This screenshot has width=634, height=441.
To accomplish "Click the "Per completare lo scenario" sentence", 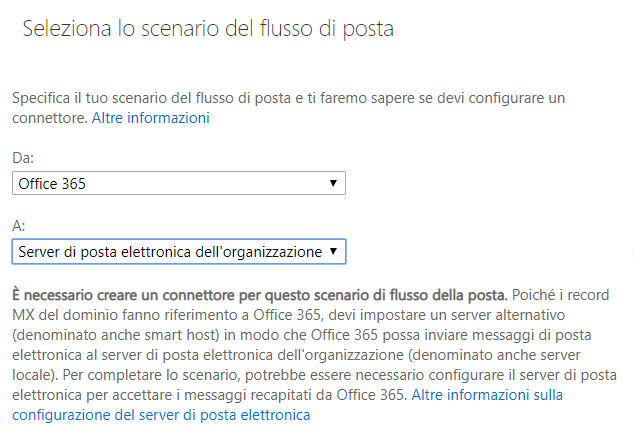I will [x=152, y=375].
